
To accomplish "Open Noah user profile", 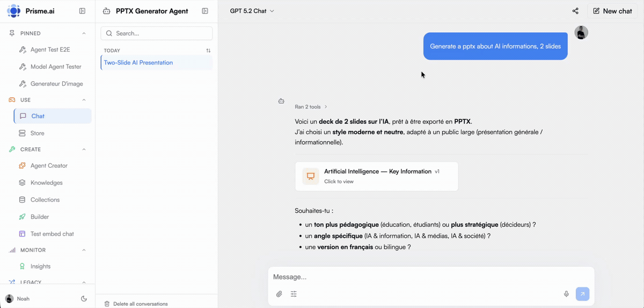I will pos(17,299).
